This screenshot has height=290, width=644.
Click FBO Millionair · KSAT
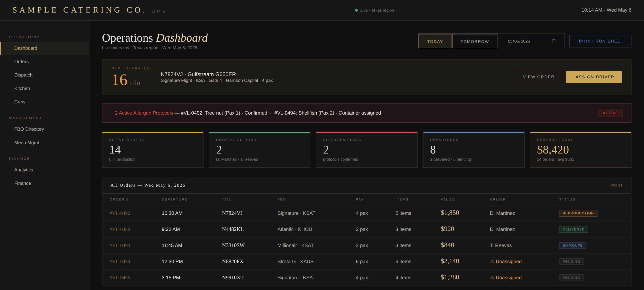(295, 245)
